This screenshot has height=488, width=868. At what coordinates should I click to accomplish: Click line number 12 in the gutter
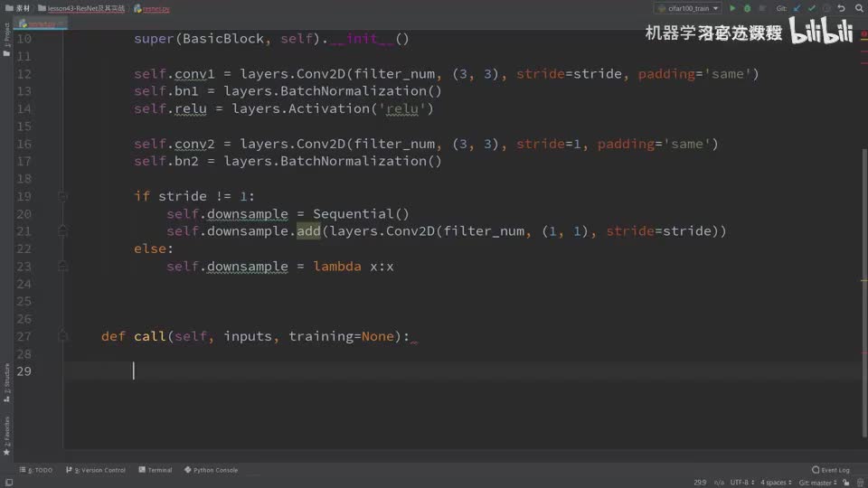(24, 74)
